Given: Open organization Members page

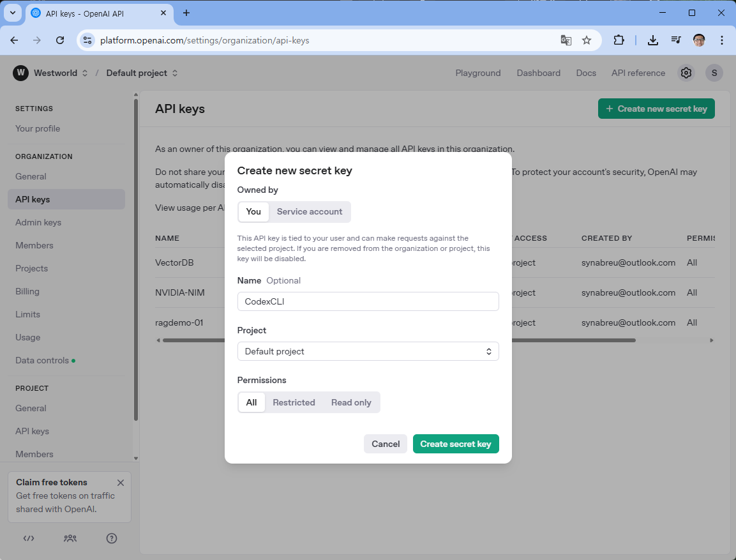Looking at the screenshot, I should (34, 245).
